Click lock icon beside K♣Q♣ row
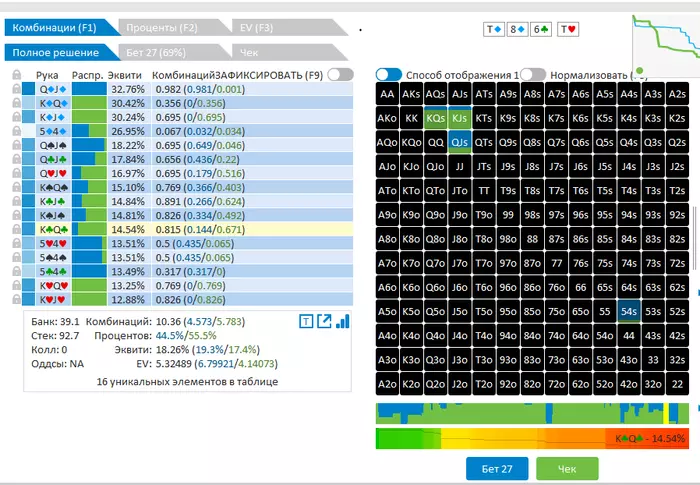 (x=16, y=230)
